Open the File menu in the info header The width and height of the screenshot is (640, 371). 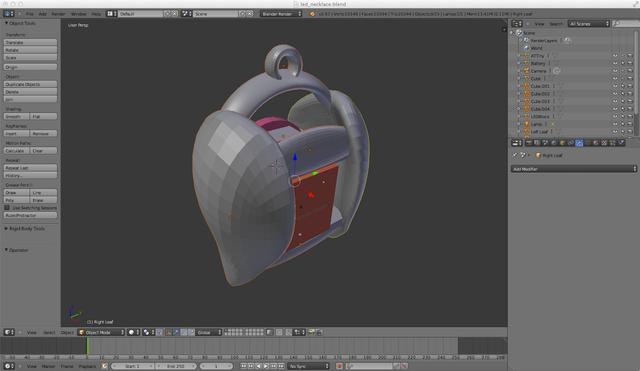point(30,14)
